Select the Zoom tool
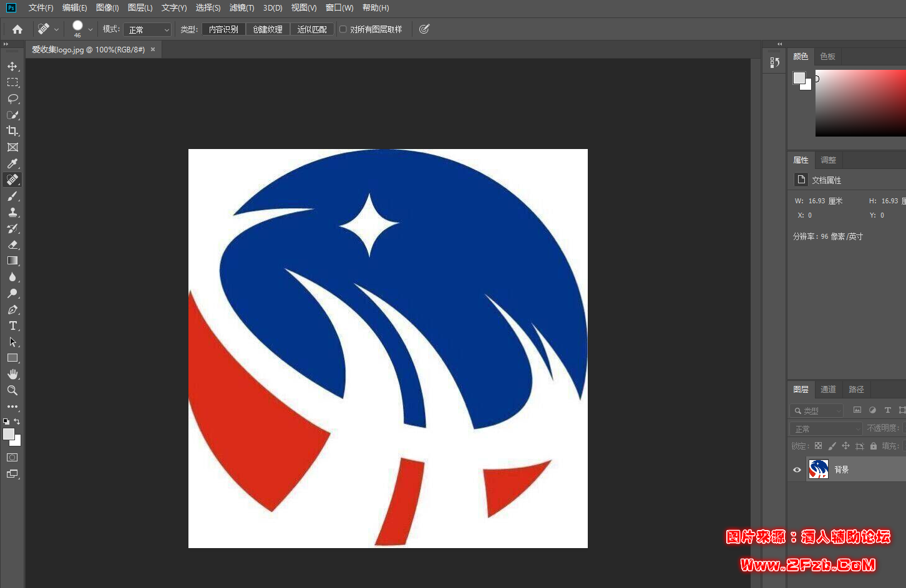Image resolution: width=906 pixels, height=588 pixels. point(12,390)
